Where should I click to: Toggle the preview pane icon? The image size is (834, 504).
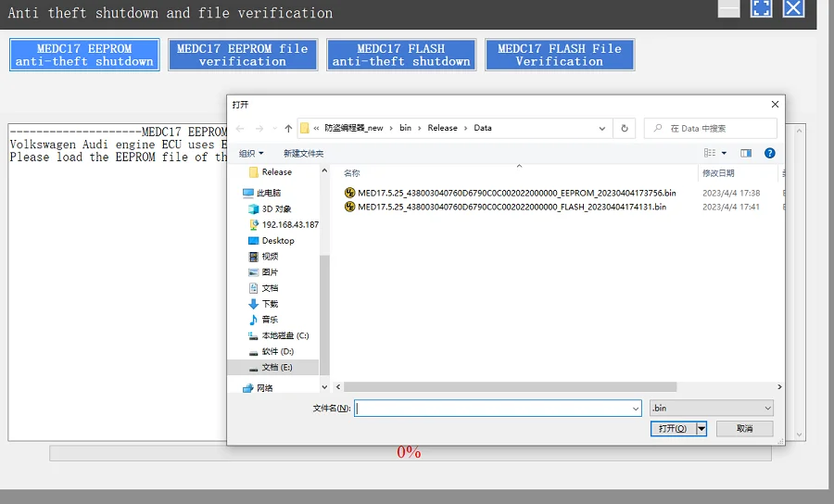(746, 153)
